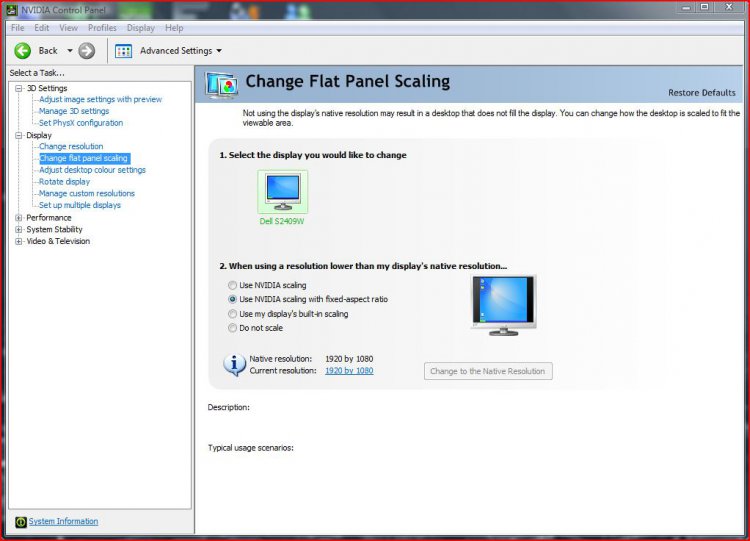This screenshot has height=541, width=750.
Task: Click the Back button label
Action: (x=48, y=51)
